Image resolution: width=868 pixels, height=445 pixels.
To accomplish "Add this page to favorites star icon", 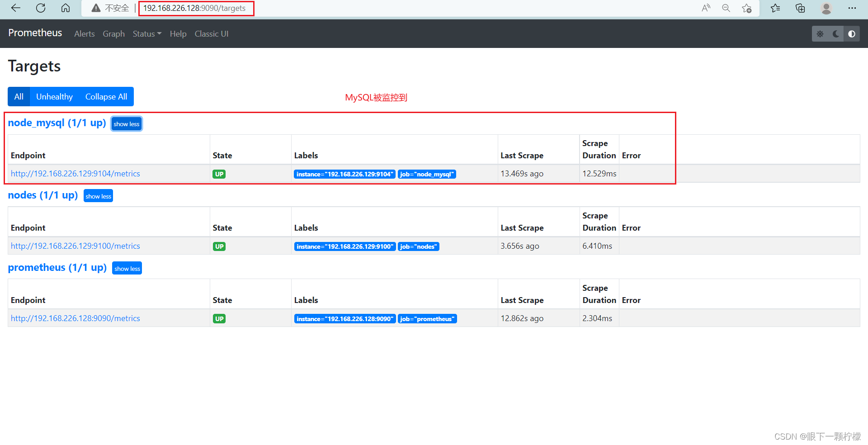I will point(747,8).
